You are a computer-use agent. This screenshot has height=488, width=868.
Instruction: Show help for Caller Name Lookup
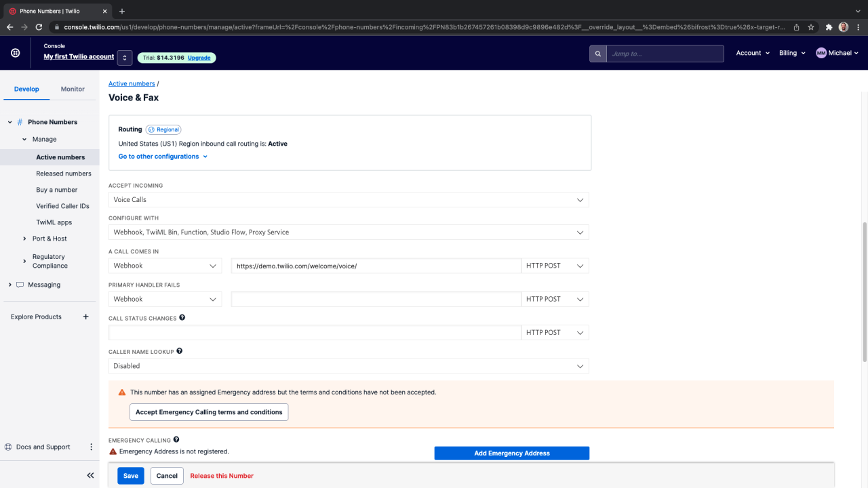[x=180, y=352]
